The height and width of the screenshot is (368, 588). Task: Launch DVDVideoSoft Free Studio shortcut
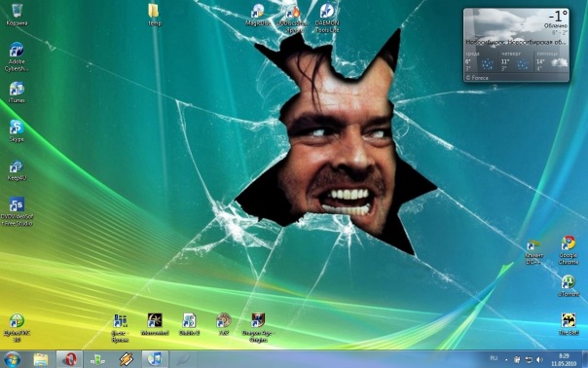tap(17, 211)
